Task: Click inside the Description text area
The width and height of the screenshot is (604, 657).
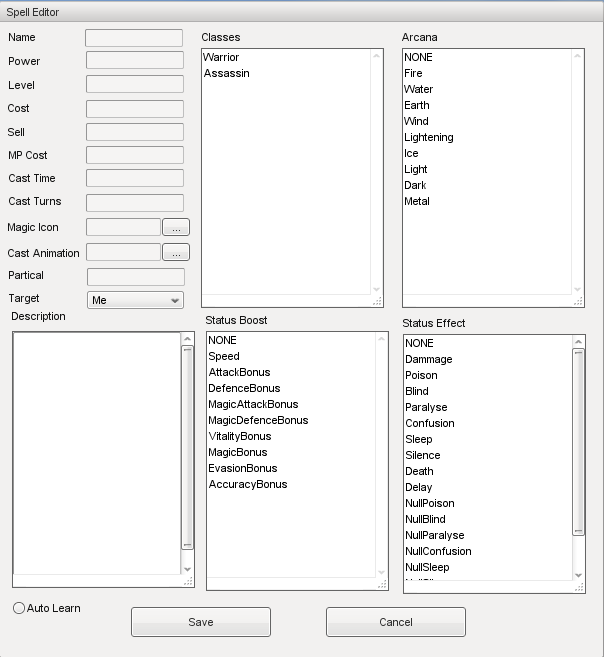Action: coord(97,453)
